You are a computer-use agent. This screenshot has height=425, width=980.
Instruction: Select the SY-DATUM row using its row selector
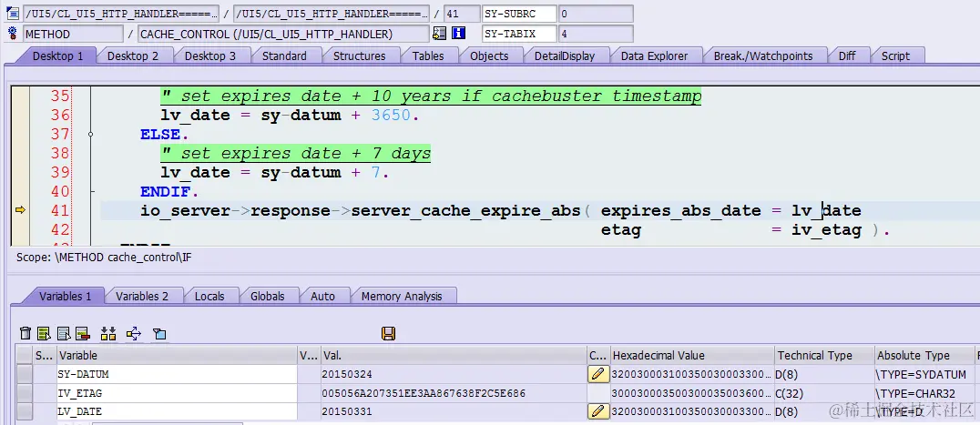pos(25,374)
